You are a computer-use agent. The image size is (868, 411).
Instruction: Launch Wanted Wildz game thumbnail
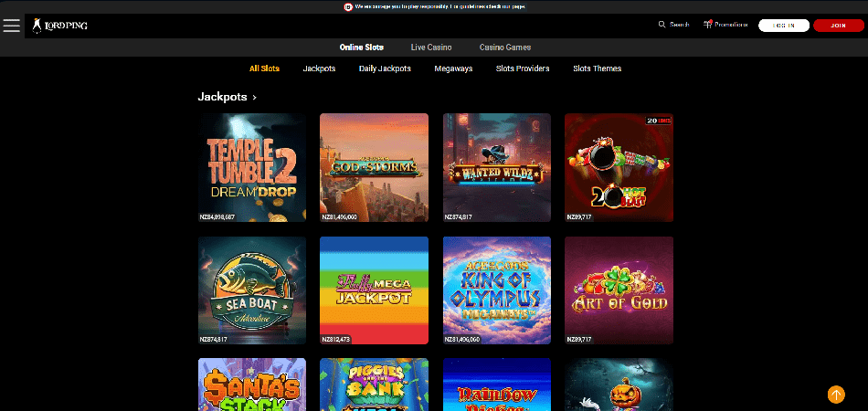496,167
